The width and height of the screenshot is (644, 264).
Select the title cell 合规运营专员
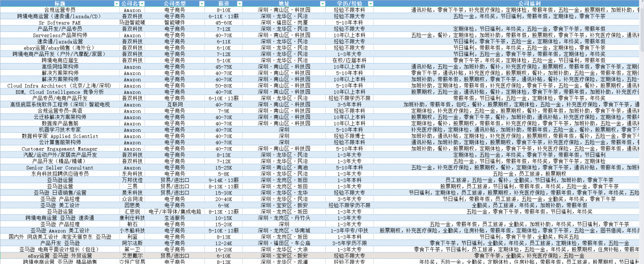(60, 10)
